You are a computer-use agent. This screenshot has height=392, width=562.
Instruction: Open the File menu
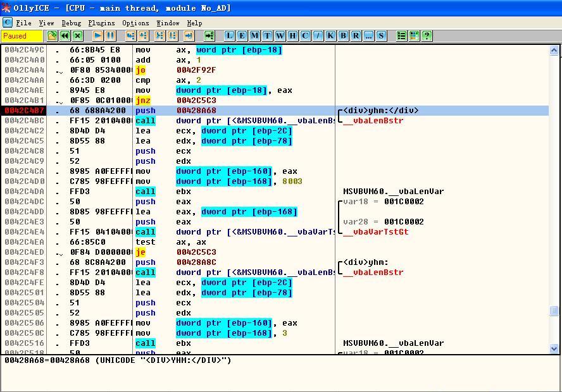[x=23, y=23]
